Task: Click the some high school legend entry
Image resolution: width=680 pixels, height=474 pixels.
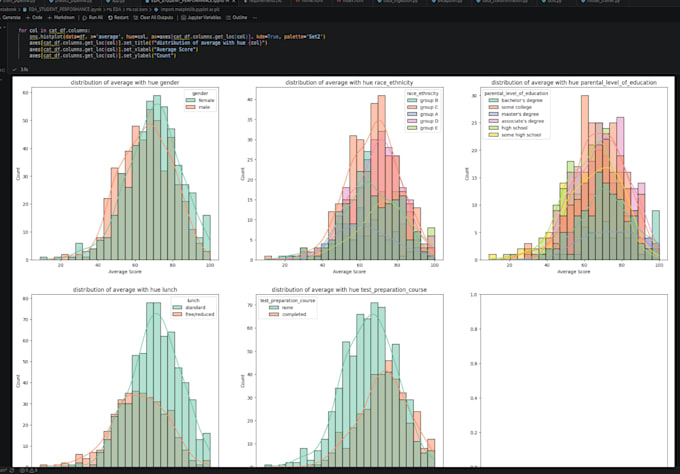Action: click(516, 135)
